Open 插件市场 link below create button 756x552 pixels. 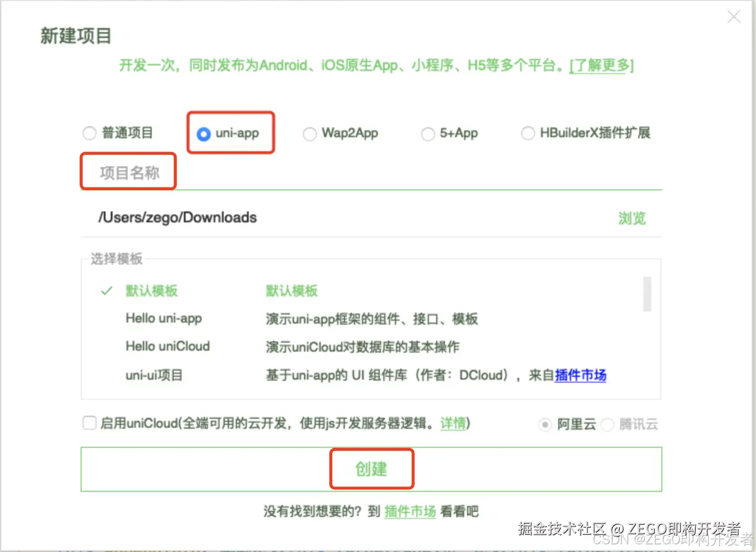410,511
